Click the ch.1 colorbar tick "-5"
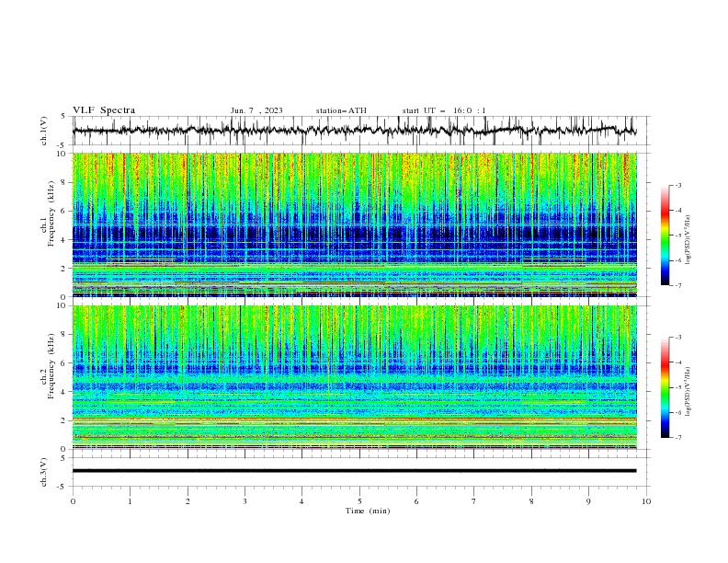 (678, 236)
